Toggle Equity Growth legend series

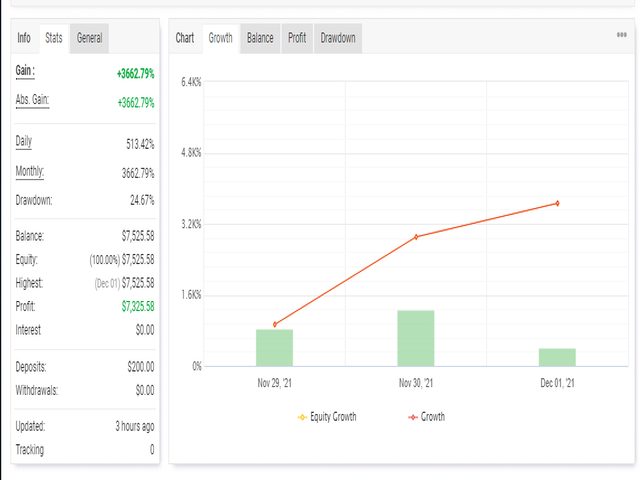pyautogui.click(x=327, y=417)
